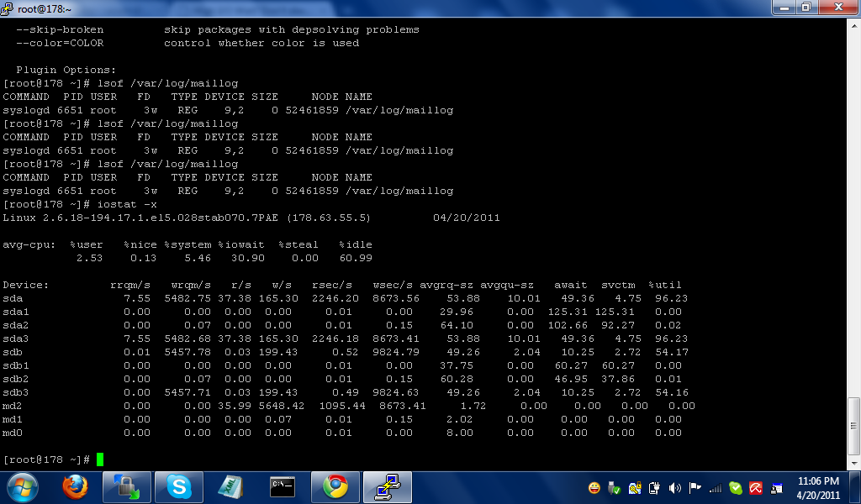Viewport: 861px width, 504px height.
Task: Open the network signal bars tray icon
Action: [716, 487]
